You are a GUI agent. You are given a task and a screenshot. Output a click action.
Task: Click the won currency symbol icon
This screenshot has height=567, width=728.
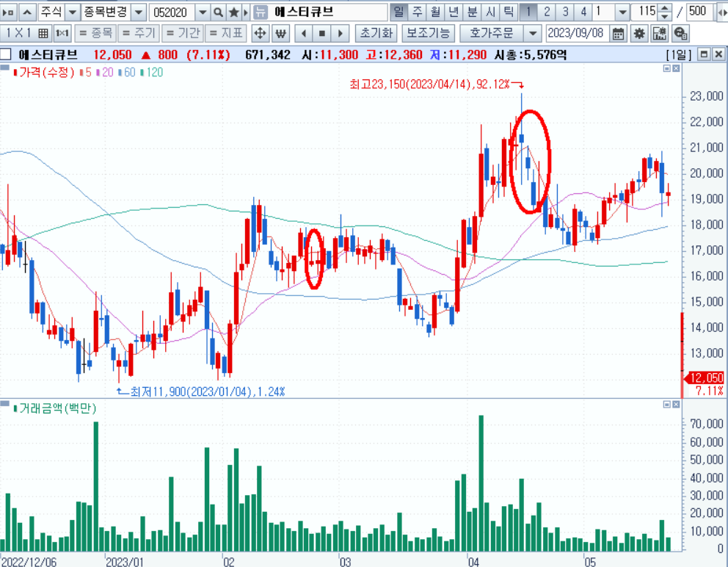click(280, 34)
